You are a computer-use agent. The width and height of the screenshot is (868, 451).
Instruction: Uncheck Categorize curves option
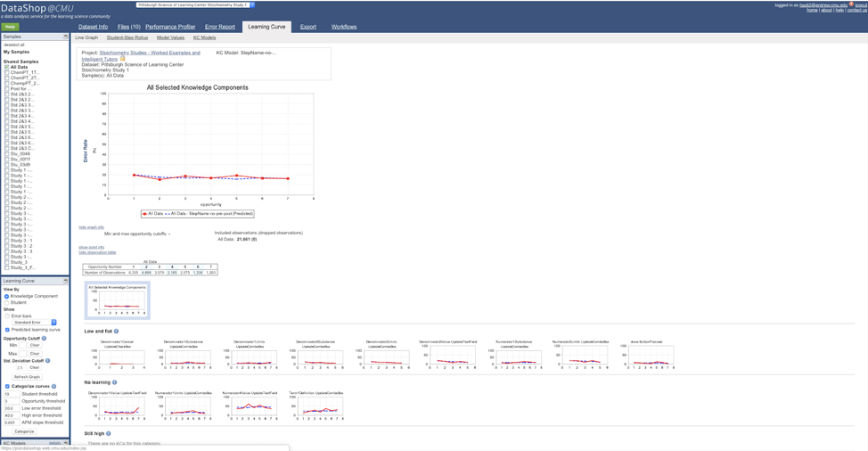coord(7,386)
